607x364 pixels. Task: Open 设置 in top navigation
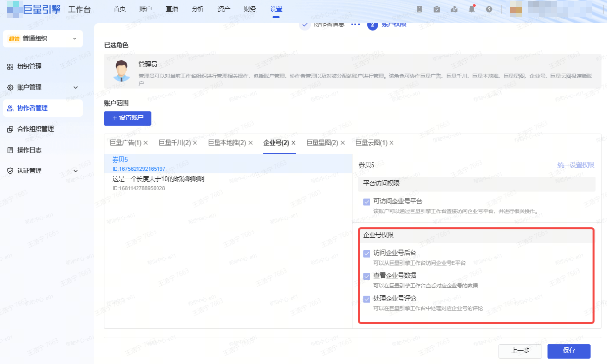(276, 9)
